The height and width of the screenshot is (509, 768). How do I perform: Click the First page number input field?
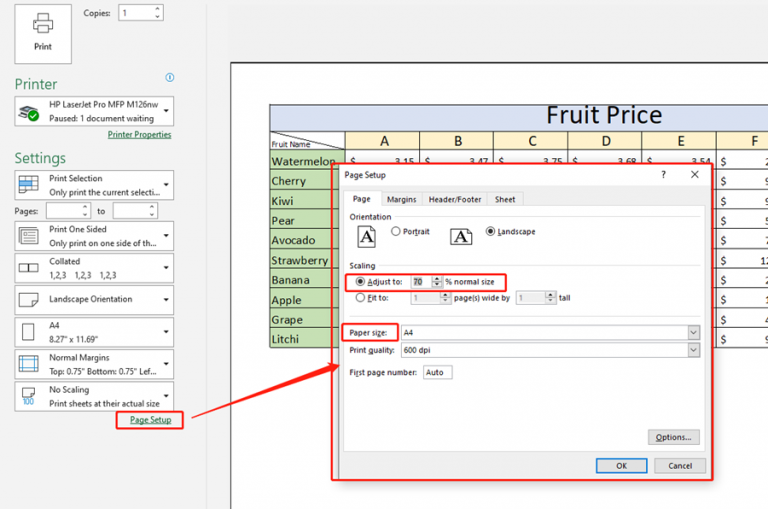pos(437,372)
